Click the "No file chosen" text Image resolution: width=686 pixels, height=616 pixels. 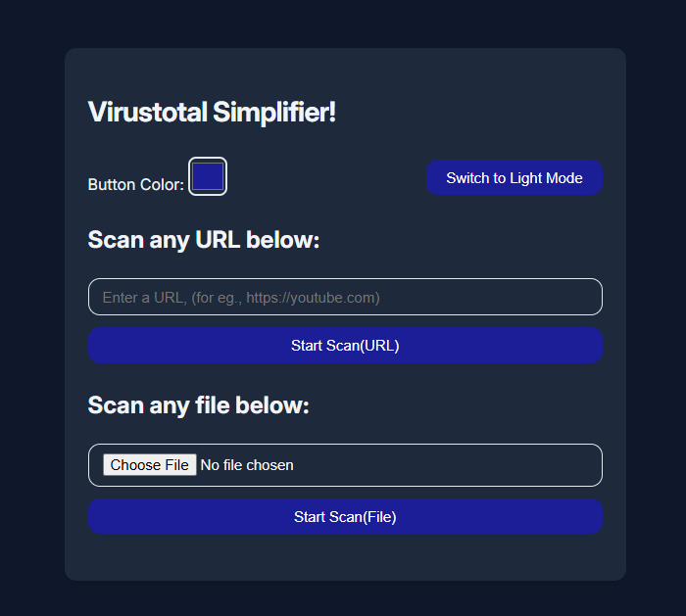[247, 465]
